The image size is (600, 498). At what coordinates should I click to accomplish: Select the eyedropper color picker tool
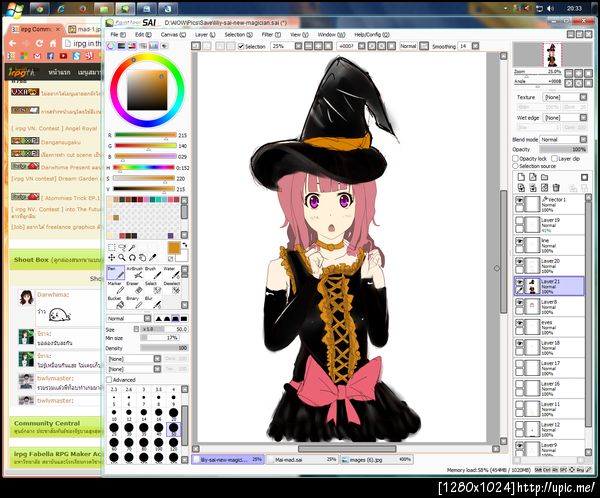click(153, 258)
